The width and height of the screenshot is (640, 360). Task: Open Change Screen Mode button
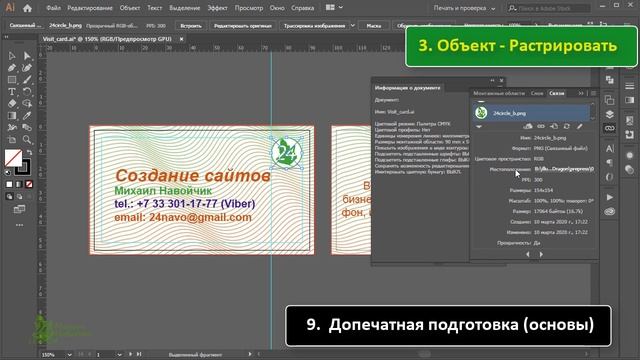(x=19, y=209)
